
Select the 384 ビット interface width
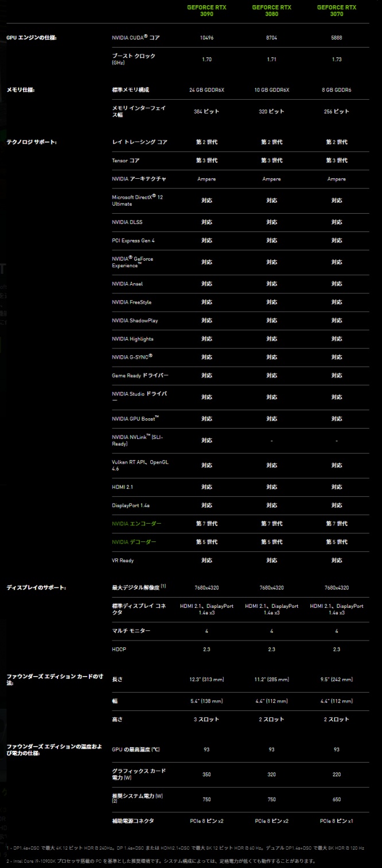206,112
